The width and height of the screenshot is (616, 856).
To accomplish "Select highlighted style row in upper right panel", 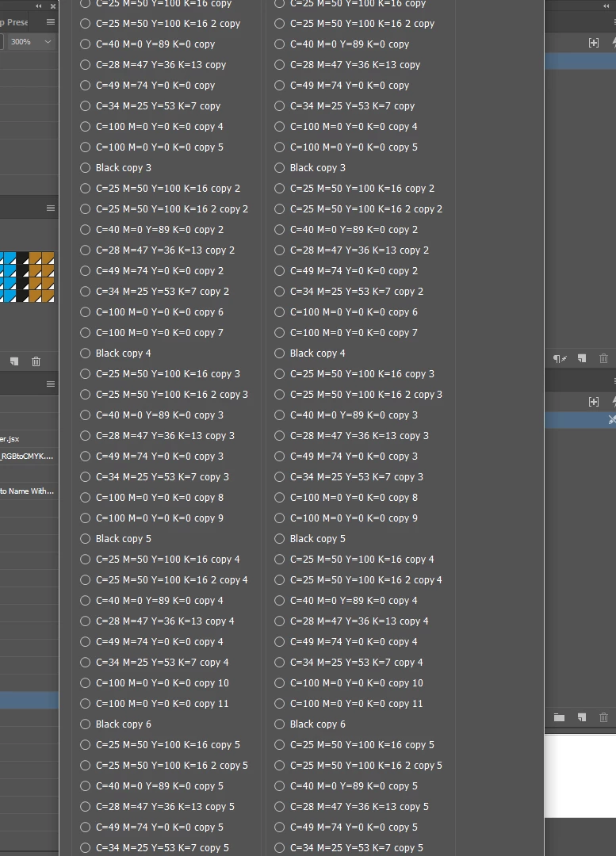I will 580,61.
